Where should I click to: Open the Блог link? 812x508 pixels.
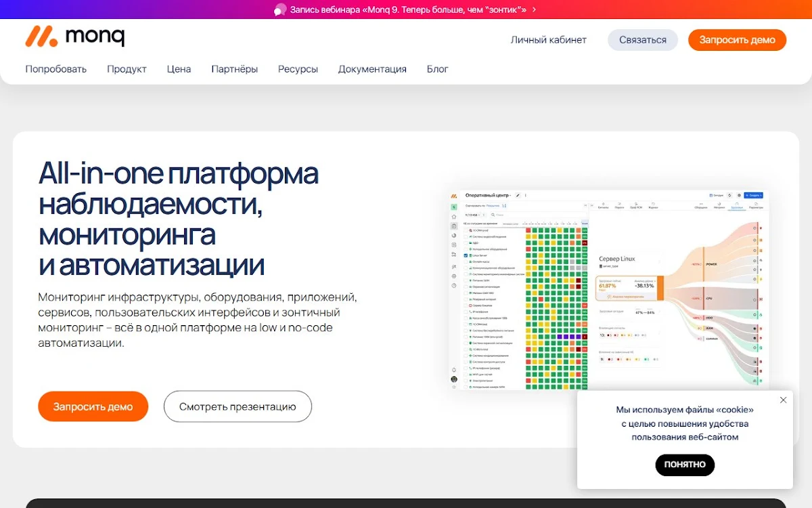[437, 69]
